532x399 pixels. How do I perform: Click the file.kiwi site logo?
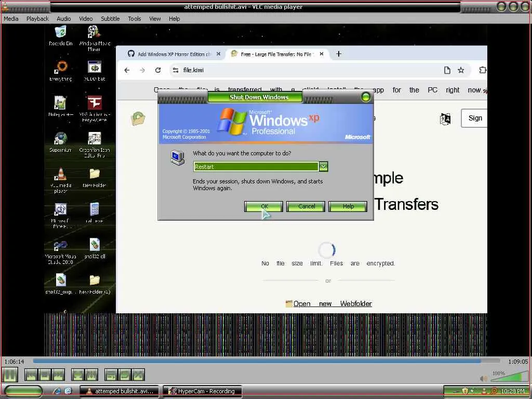click(x=138, y=118)
